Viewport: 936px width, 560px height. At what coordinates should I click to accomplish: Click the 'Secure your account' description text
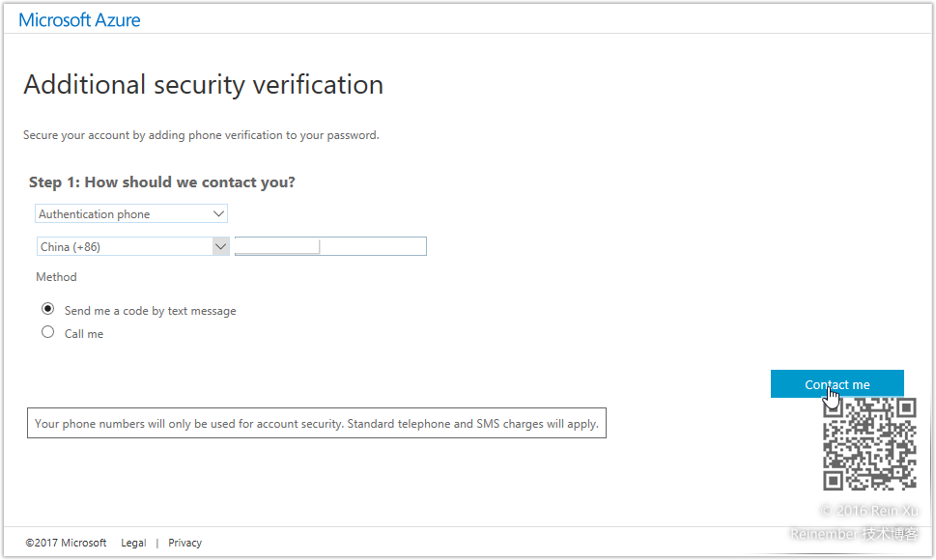point(201,135)
